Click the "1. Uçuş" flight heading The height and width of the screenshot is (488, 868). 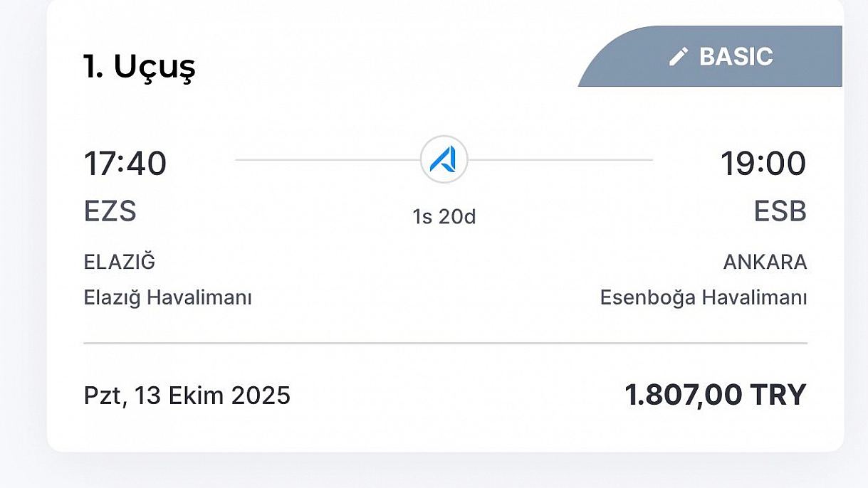(x=139, y=66)
